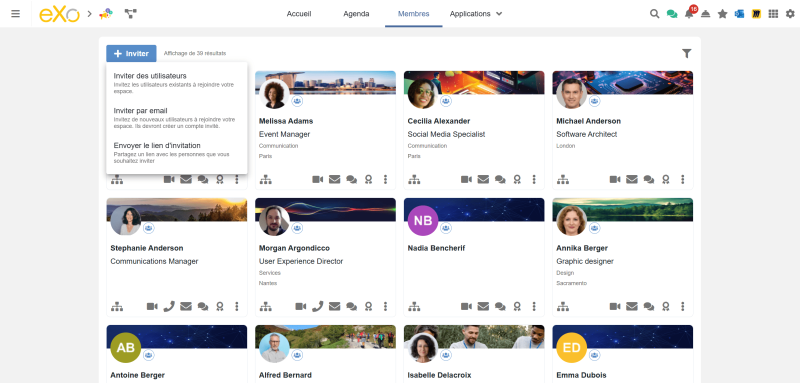Open Stephanie Anderson's profile name link
Viewport: 800px width, 383px height.
147,248
